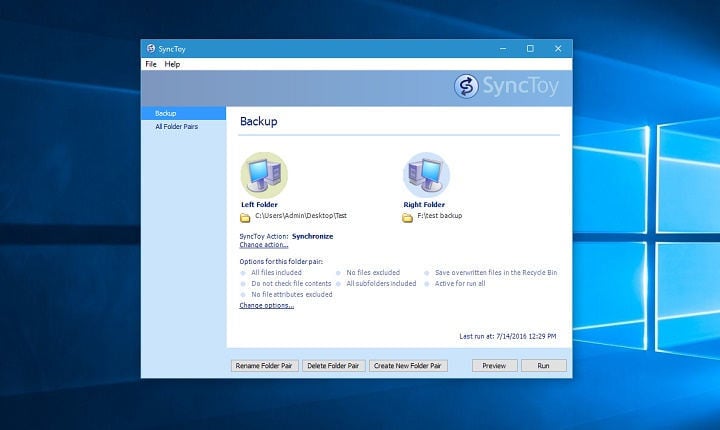This screenshot has width=720, height=430.
Task: Click Create New Folder Pair button
Action: [x=408, y=366]
